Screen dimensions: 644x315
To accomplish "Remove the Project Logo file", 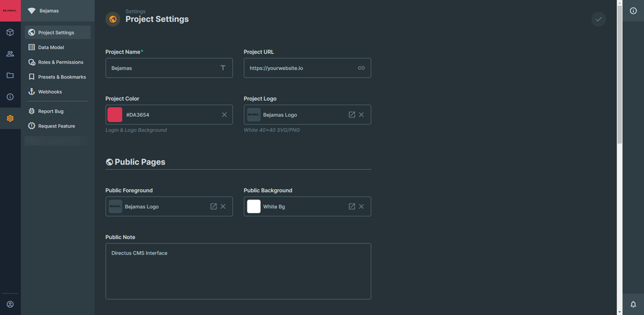I will tap(362, 115).
